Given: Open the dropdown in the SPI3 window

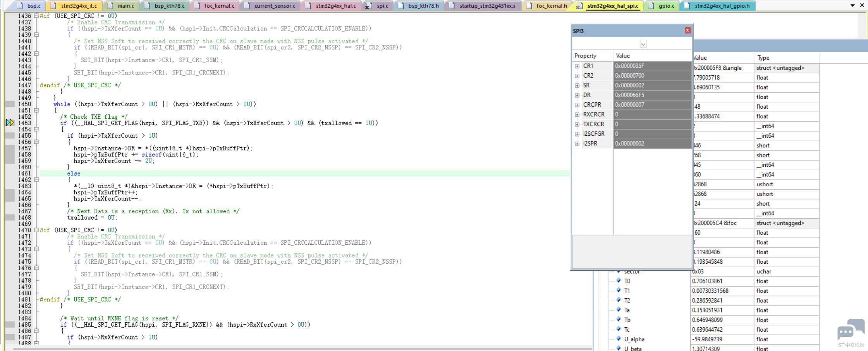Looking at the screenshot, I should [x=643, y=44].
